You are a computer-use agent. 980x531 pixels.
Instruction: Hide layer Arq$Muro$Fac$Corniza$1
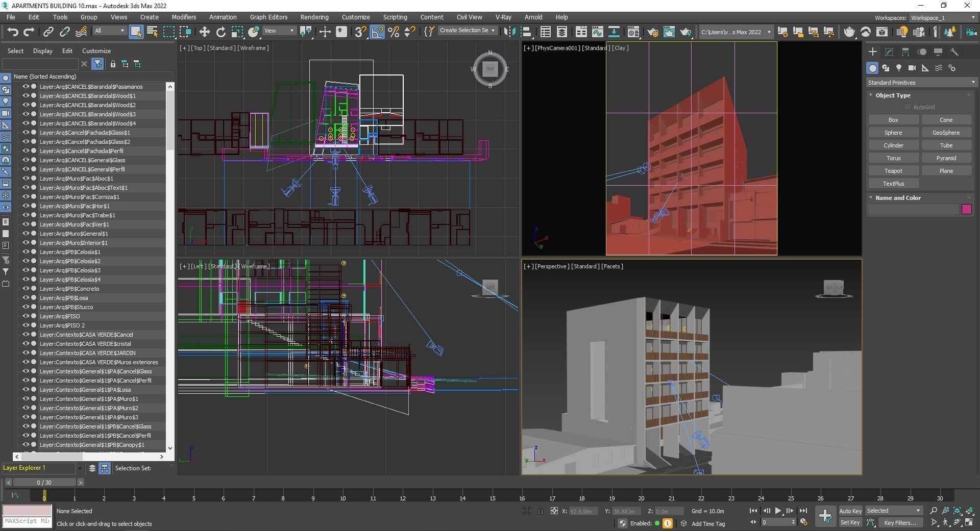26,197
